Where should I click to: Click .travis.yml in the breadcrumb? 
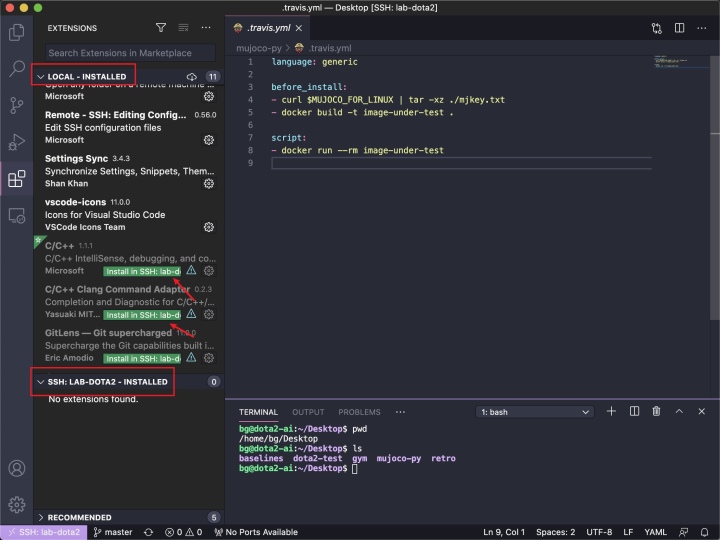(330, 48)
